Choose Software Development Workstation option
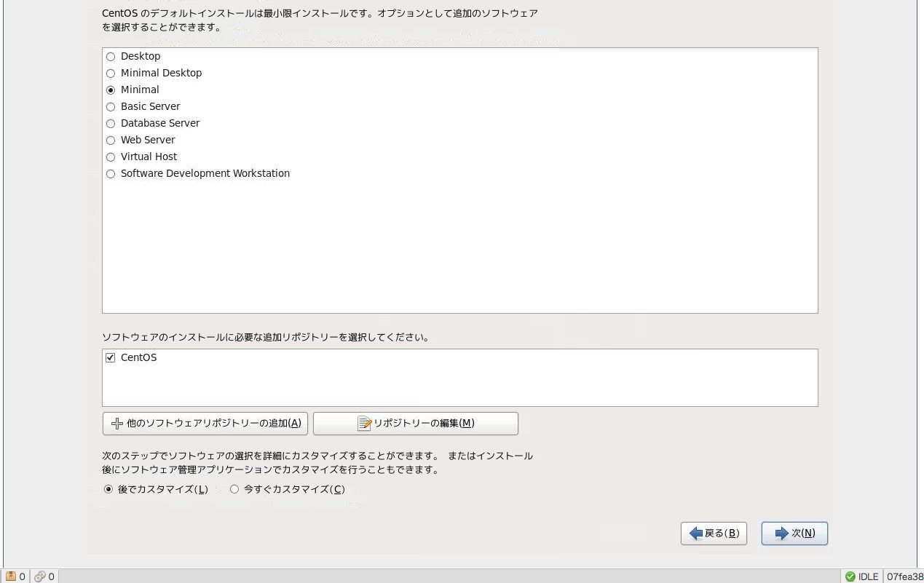Image resolution: width=924 pixels, height=583 pixels. pyautogui.click(x=111, y=174)
